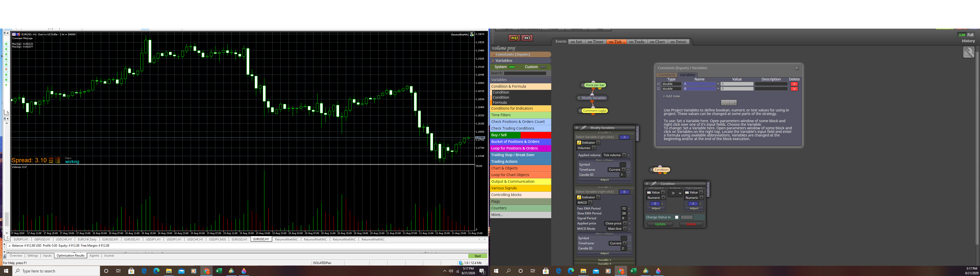Click the Buy / Sell block category

pyautogui.click(x=520, y=135)
